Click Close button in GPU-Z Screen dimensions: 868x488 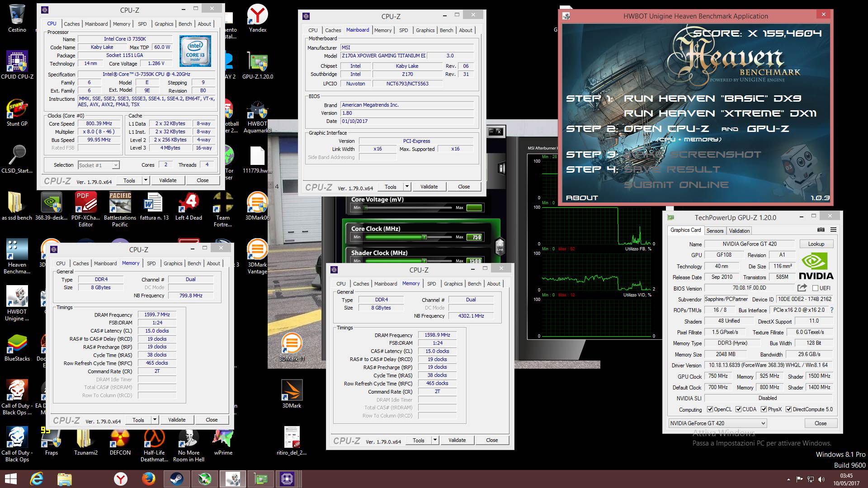click(x=821, y=423)
